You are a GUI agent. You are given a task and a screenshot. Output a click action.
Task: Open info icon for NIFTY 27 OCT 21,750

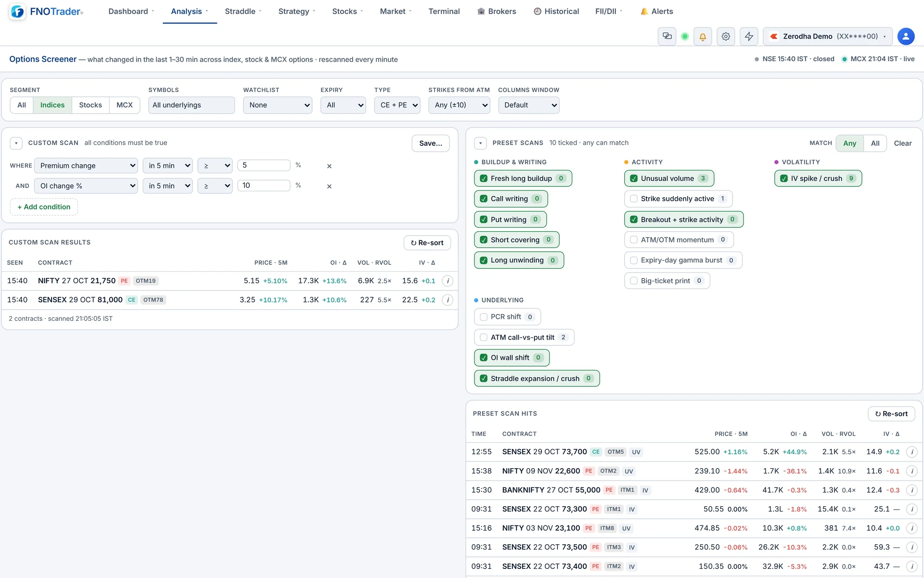(x=448, y=281)
